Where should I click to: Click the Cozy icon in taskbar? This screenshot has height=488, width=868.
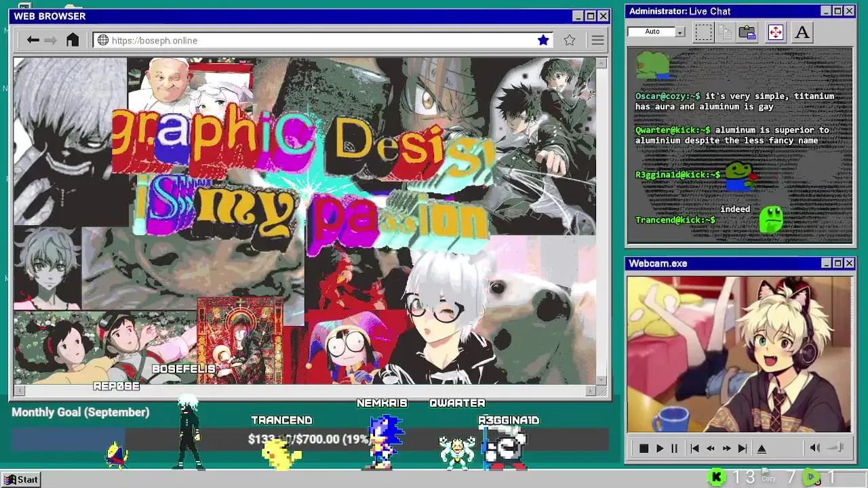768,476
